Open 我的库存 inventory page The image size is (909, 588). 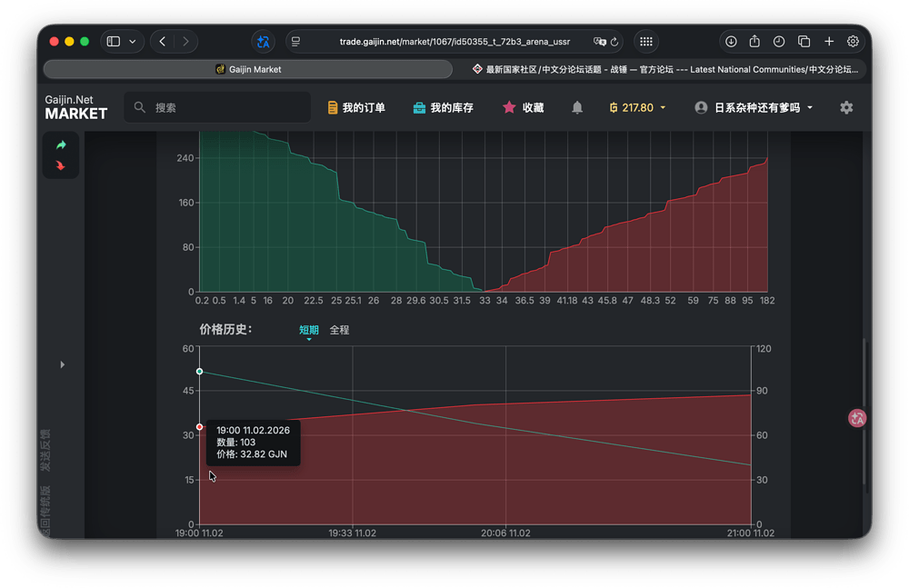tap(443, 107)
